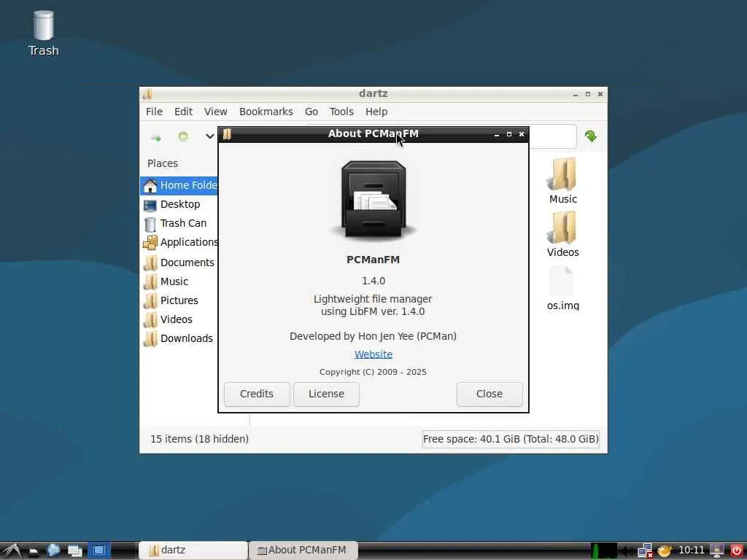Follow the Website link
747x560 pixels.
click(x=373, y=354)
